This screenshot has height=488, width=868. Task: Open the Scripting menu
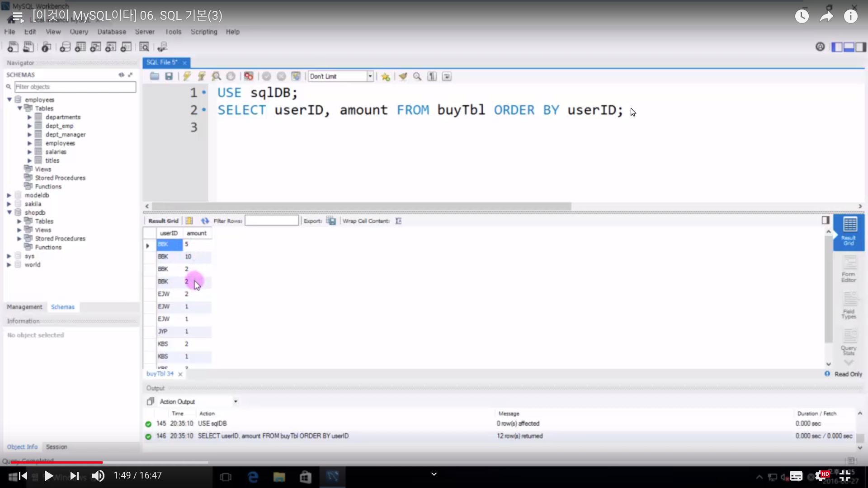point(204,32)
